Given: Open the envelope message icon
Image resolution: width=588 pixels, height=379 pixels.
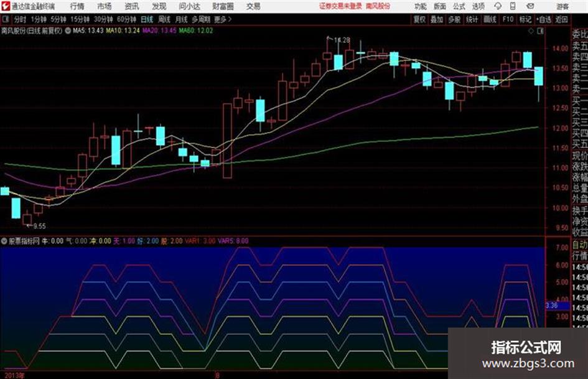Looking at the screenshot, I should [x=530, y=6].
